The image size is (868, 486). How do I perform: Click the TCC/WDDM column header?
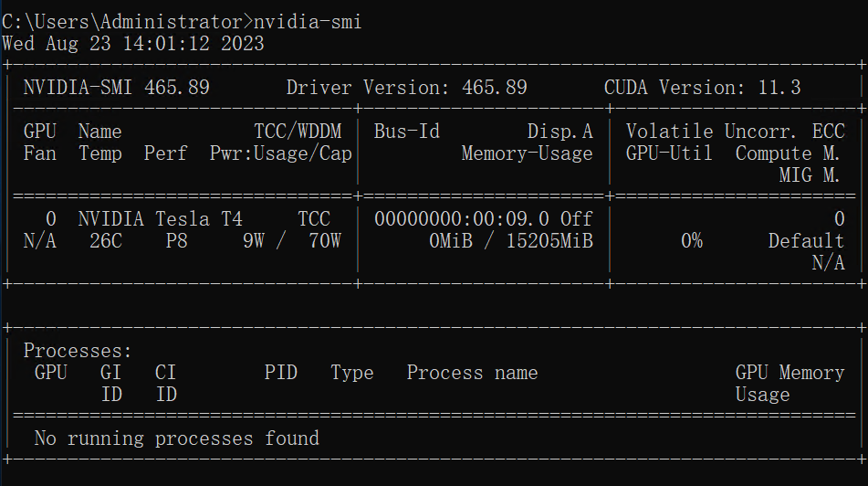[x=297, y=132]
